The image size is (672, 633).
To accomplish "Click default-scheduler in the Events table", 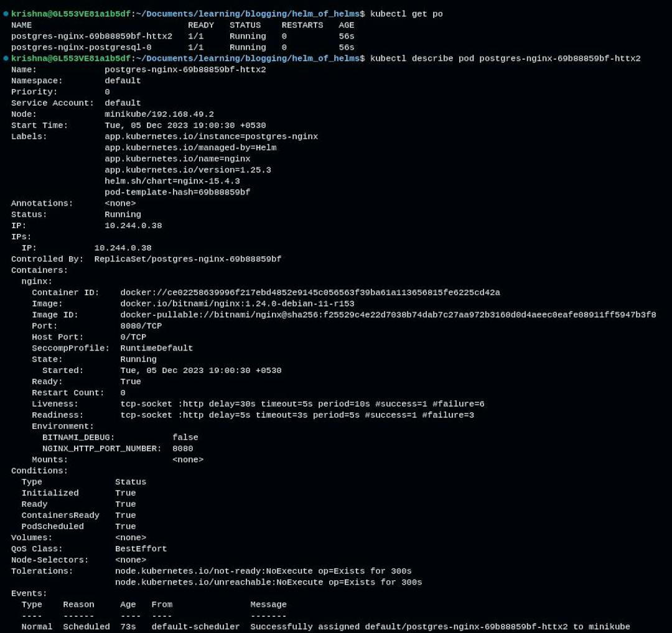I will point(195,627).
